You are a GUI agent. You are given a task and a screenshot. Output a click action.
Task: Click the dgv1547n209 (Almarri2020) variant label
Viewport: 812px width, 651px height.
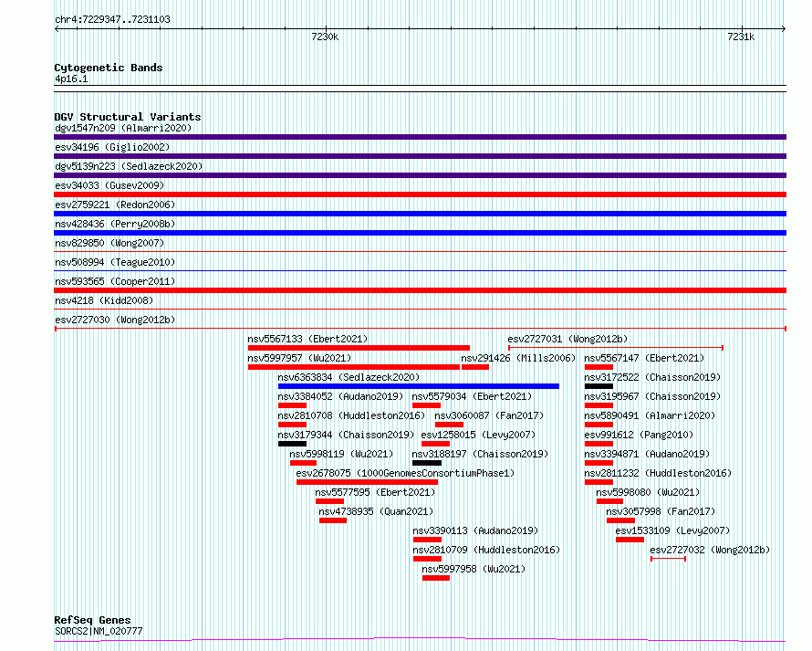click(x=123, y=128)
